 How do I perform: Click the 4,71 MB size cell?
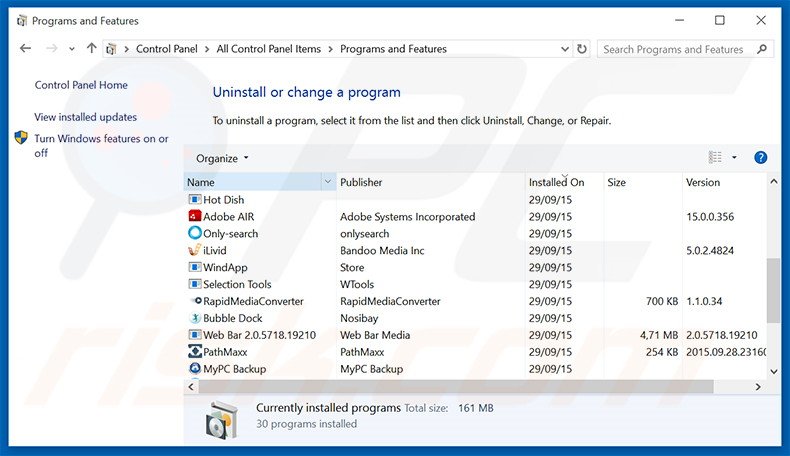(659, 335)
